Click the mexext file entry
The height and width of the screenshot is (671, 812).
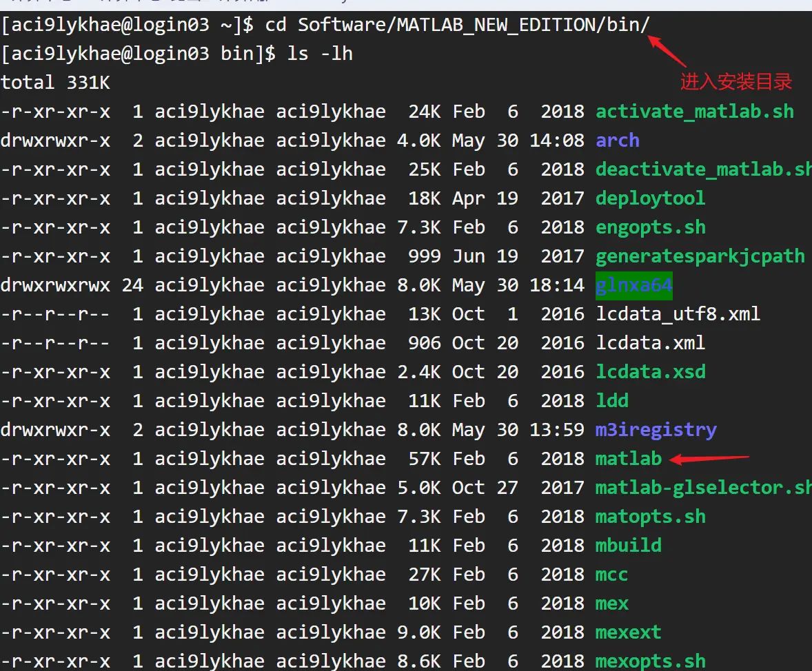[628, 632]
